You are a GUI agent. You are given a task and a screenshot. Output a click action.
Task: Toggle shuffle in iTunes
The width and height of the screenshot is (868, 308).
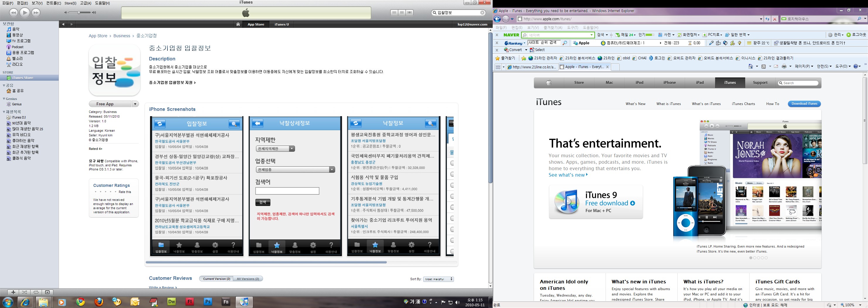[x=25, y=292]
